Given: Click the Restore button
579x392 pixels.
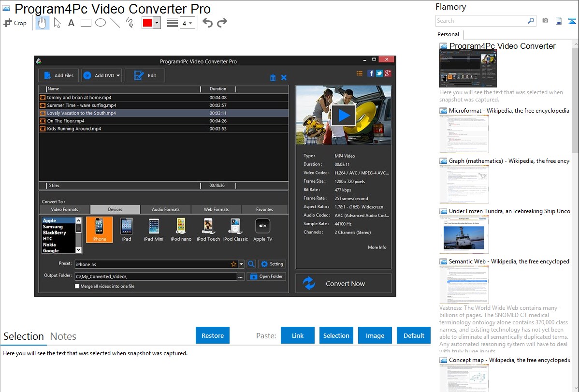Looking at the screenshot, I should click(213, 335).
